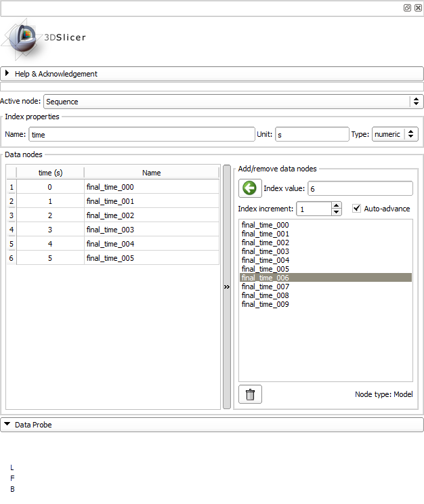Viewport: 424px width, 504px height.
Task: Select final_time_009 in candidate node list
Action: click(x=265, y=304)
